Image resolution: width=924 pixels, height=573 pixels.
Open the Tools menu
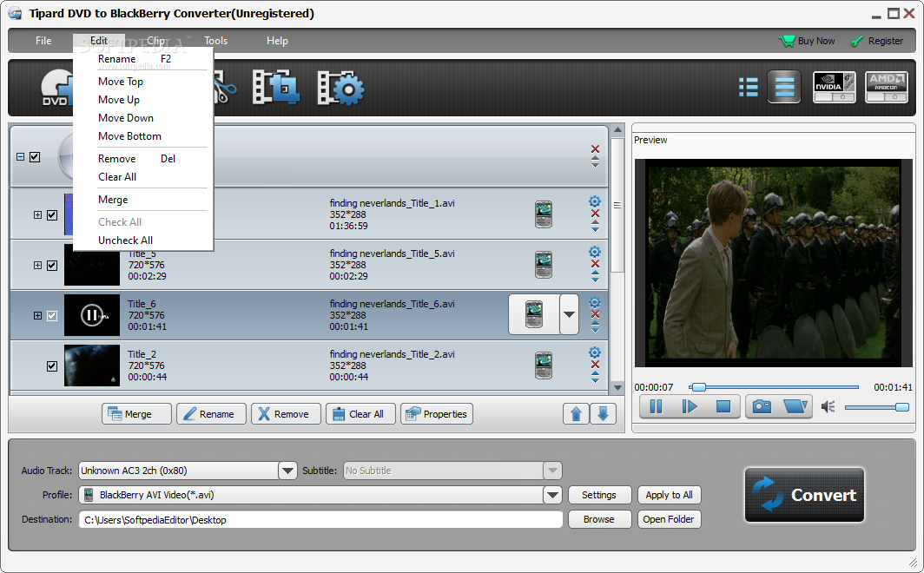coord(215,41)
